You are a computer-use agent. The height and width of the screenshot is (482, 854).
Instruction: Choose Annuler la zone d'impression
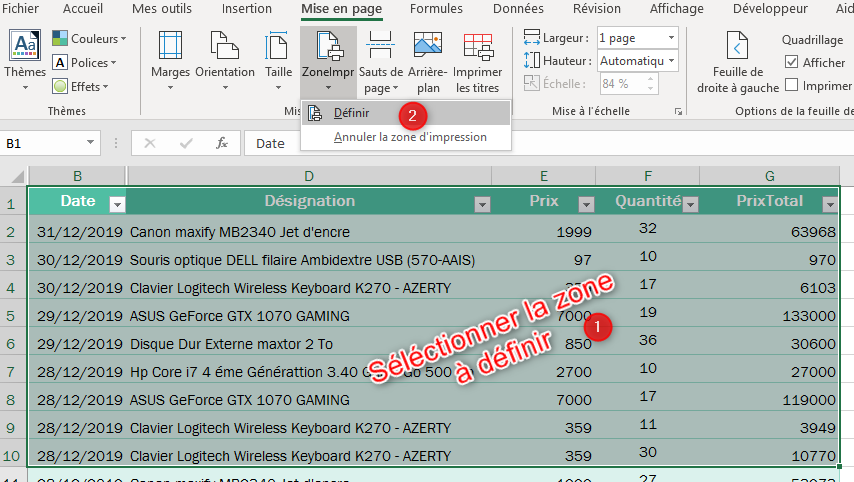(406, 137)
